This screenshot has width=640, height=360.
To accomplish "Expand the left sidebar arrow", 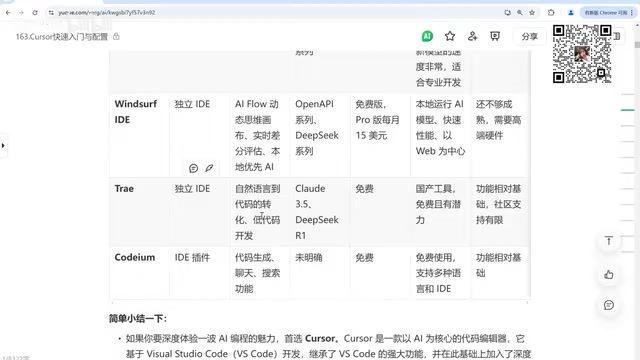I will (3, 145).
